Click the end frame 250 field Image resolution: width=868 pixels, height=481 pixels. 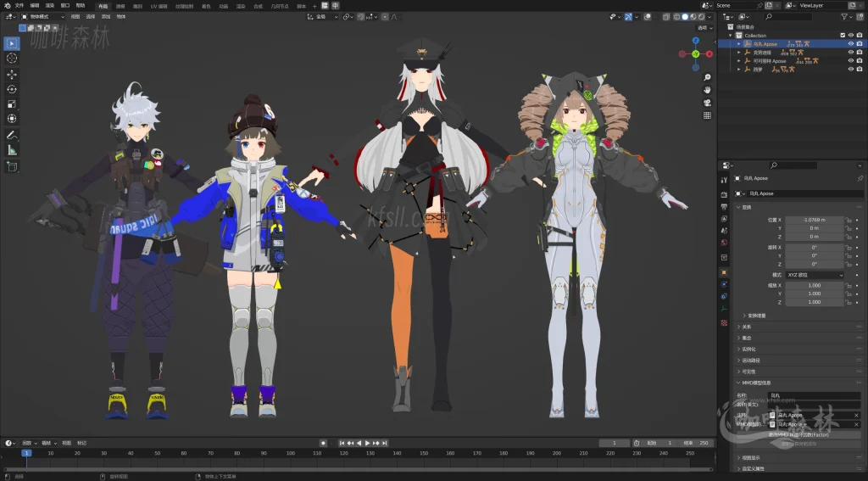697,444
